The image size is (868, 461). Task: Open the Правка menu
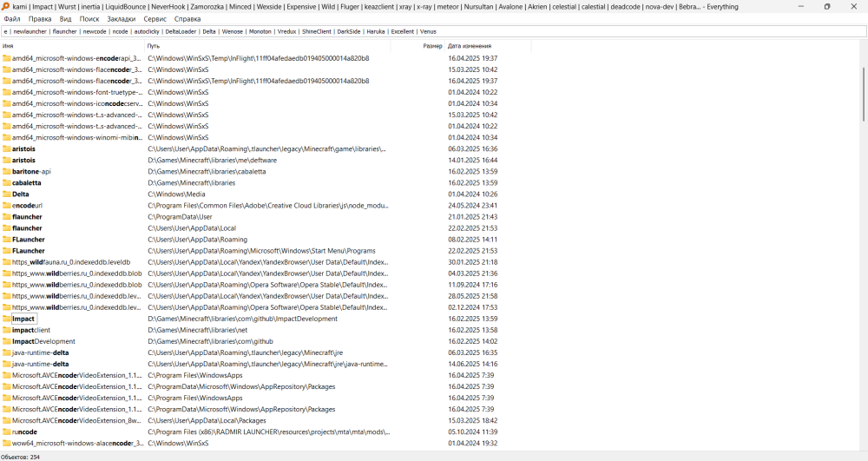click(40, 19)
